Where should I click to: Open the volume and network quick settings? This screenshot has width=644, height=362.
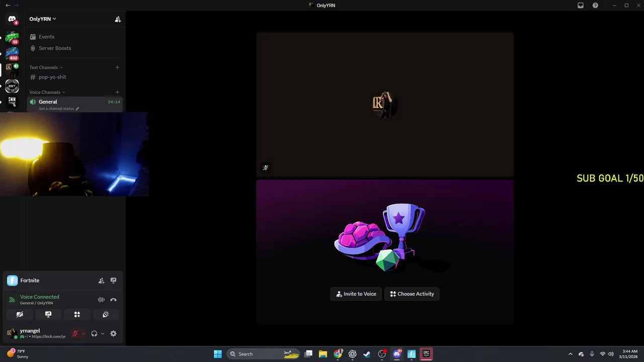coord(607,354)
